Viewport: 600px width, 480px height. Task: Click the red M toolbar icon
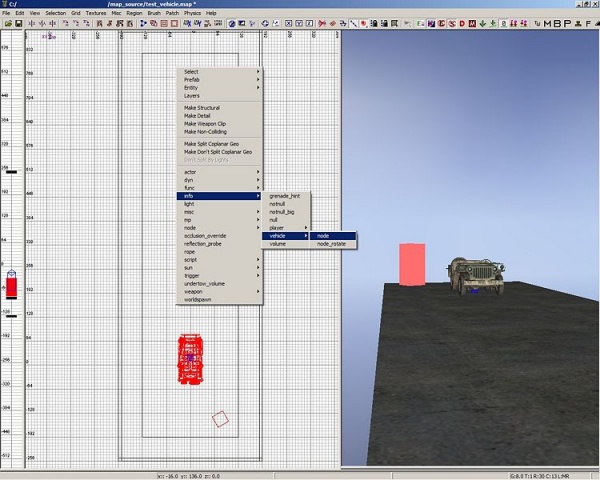pos(472,23)
